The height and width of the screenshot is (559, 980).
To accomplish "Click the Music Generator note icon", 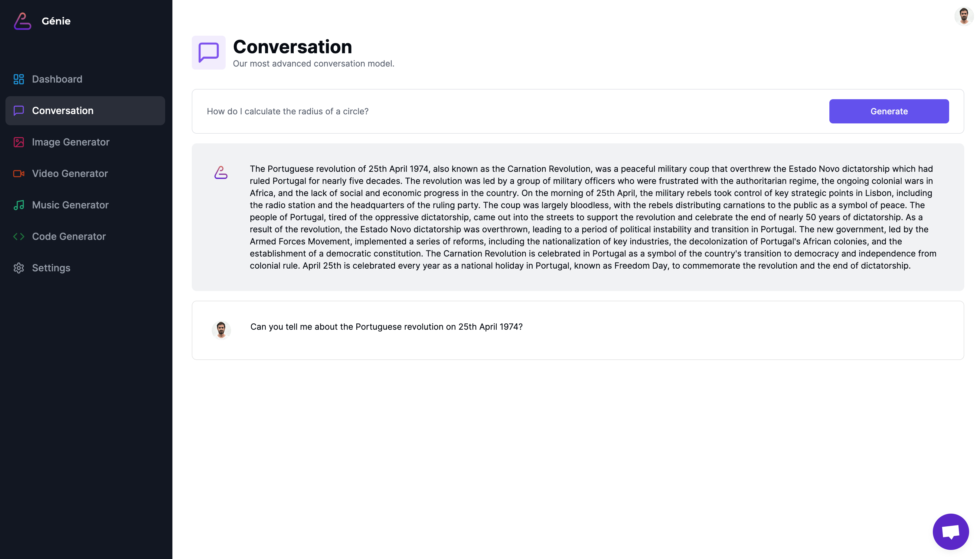I will tap(18, 205).
